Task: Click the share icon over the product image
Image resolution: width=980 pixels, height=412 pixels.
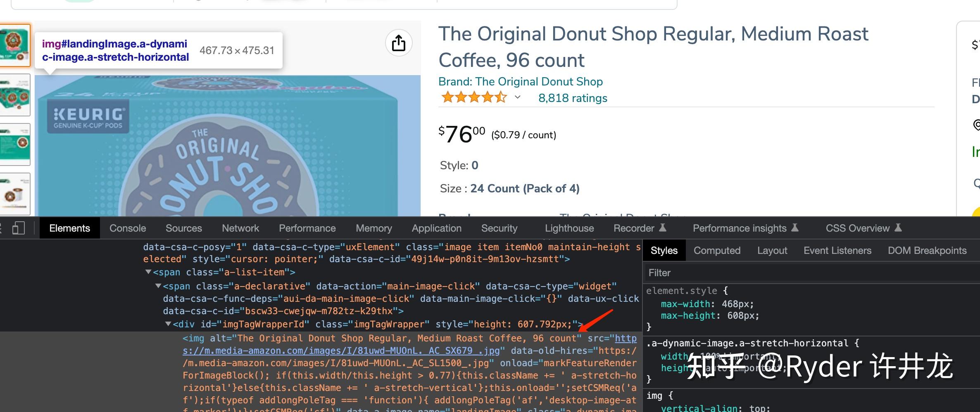Action: click(x=399, y=43)
